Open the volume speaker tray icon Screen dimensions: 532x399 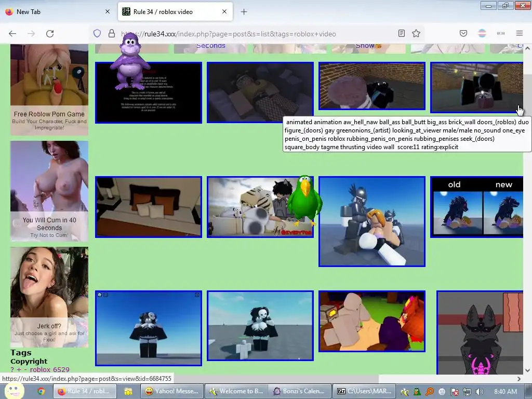[480, 392]
